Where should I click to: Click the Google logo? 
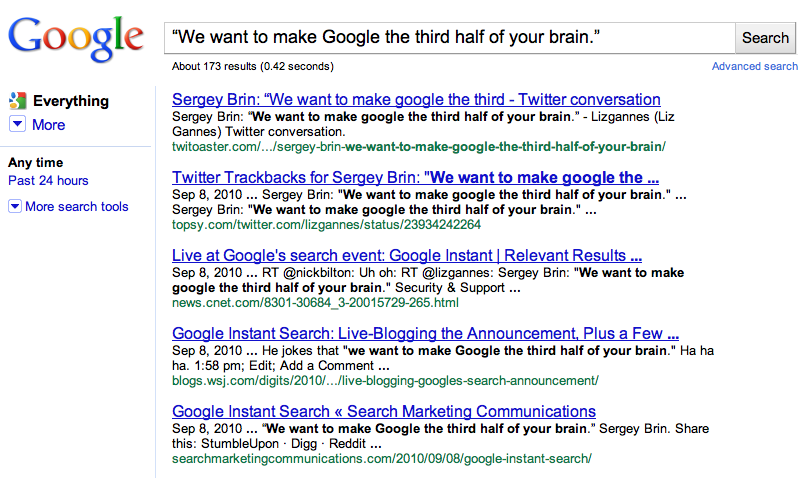coord(76,36)
